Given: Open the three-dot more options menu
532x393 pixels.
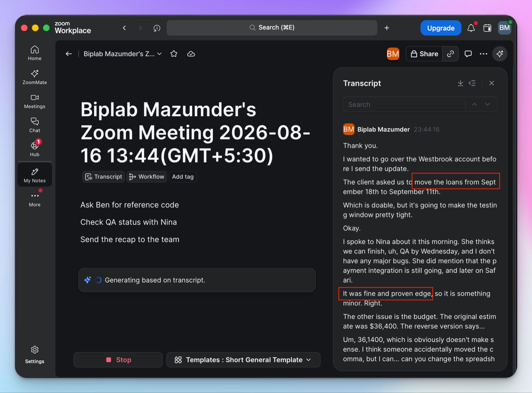Looking at the screenshot, I should (483, 54).
